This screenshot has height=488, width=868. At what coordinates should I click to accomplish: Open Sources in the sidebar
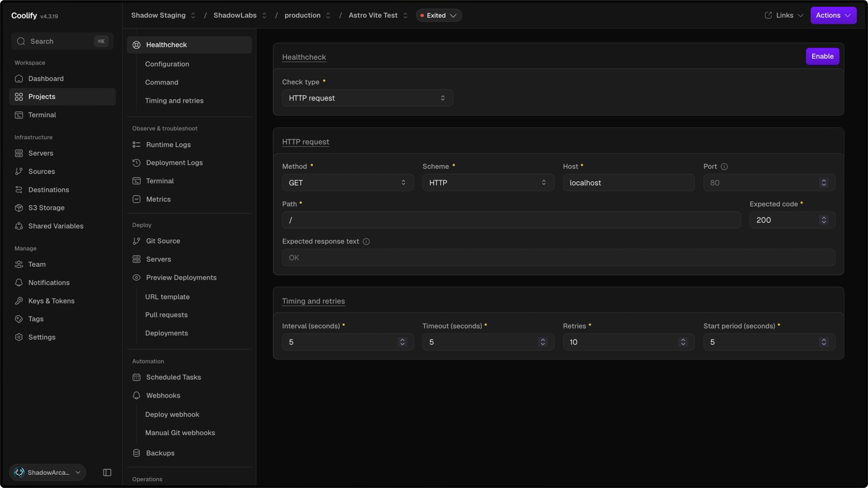tap(62, 171)
